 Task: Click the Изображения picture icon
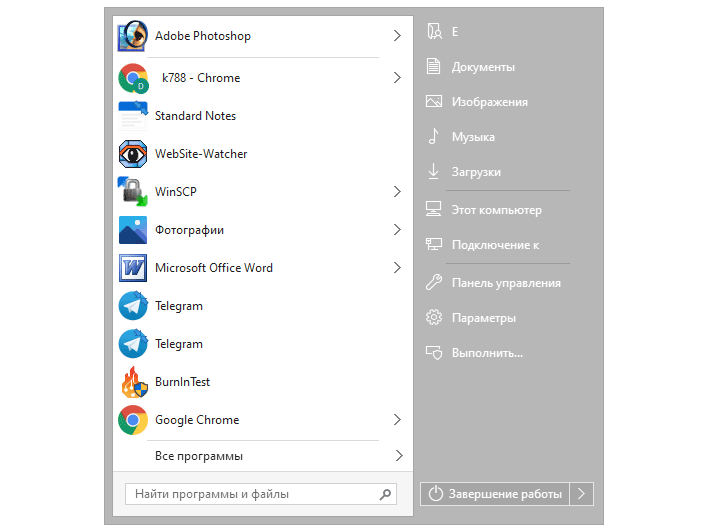pyautogui.click(x=434, y=101)
